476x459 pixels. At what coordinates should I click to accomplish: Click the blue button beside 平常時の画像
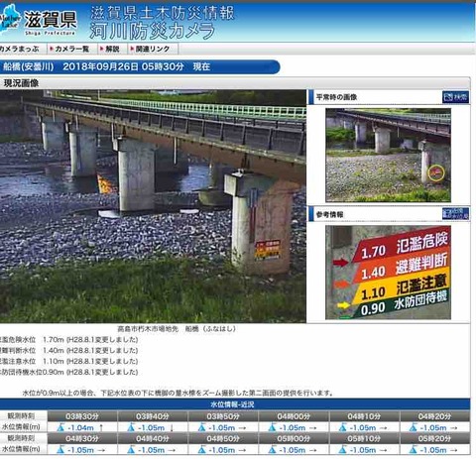tap(455, 97)
